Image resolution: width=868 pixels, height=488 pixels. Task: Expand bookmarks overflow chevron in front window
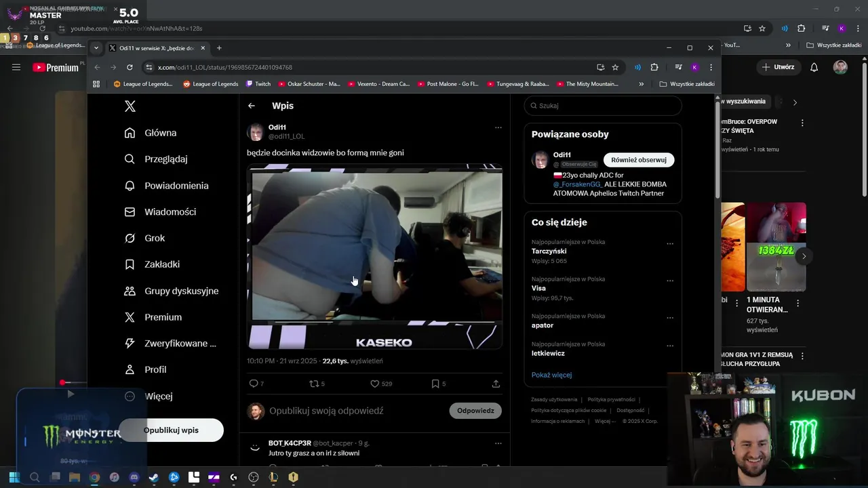tap(642, 84)
